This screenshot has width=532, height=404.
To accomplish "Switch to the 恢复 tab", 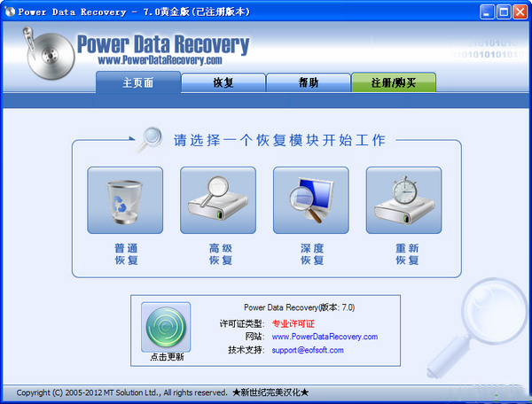I will coord(223,82).
